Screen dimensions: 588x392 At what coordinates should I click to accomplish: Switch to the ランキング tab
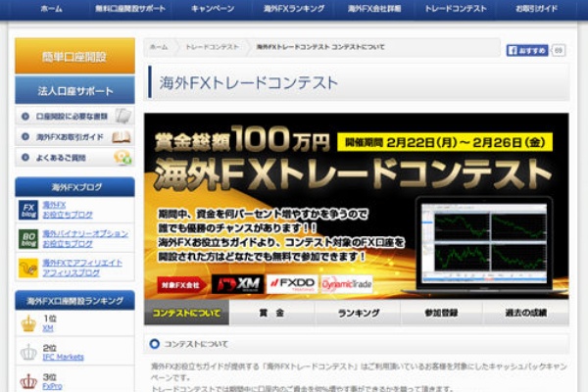pos(358,313)
